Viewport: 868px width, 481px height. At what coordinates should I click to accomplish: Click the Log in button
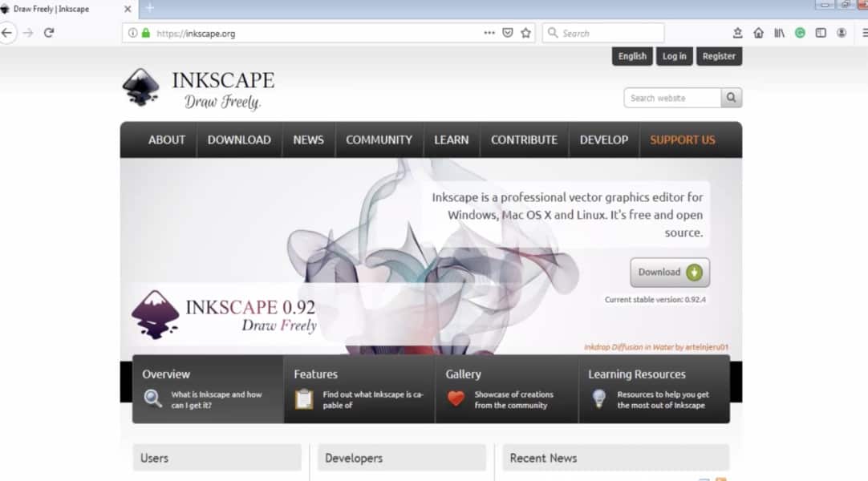(674, 56)
